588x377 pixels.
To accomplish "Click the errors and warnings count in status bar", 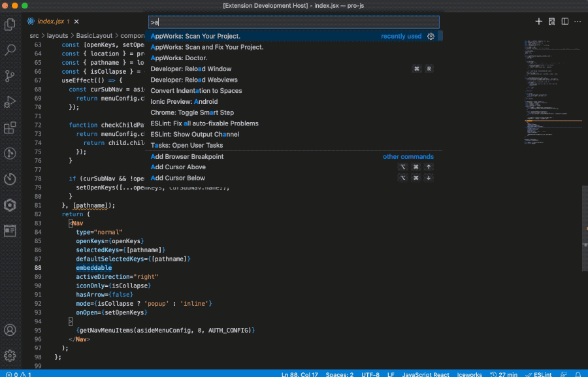I will point(18,374).
